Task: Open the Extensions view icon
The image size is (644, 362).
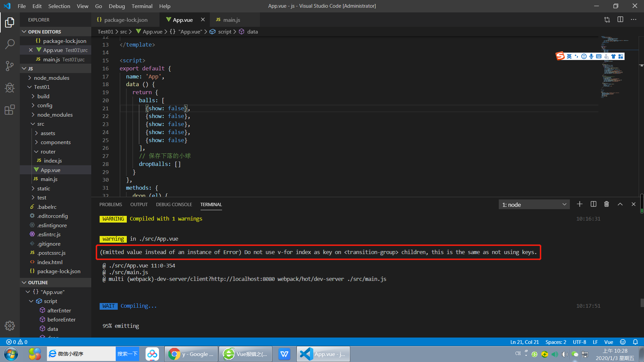Action: tap(10, 110)
